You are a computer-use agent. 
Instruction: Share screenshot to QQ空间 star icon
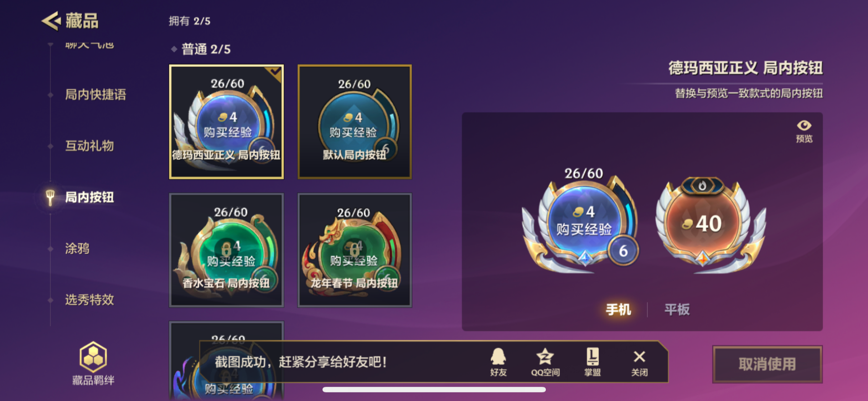[x=545, y=362]
